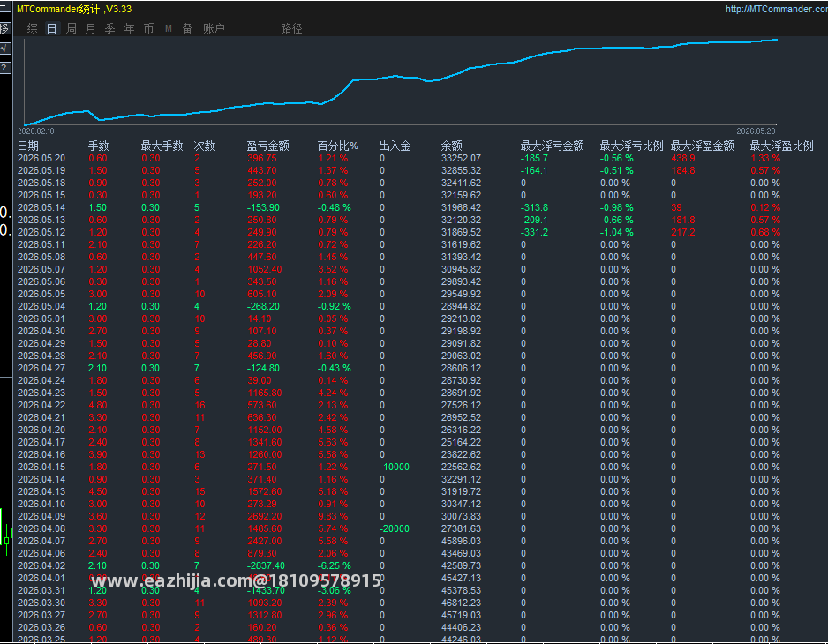Click the 余额 column header
Image resolution: width=828 pixels, height=644 pixels.
coord(451,146)
